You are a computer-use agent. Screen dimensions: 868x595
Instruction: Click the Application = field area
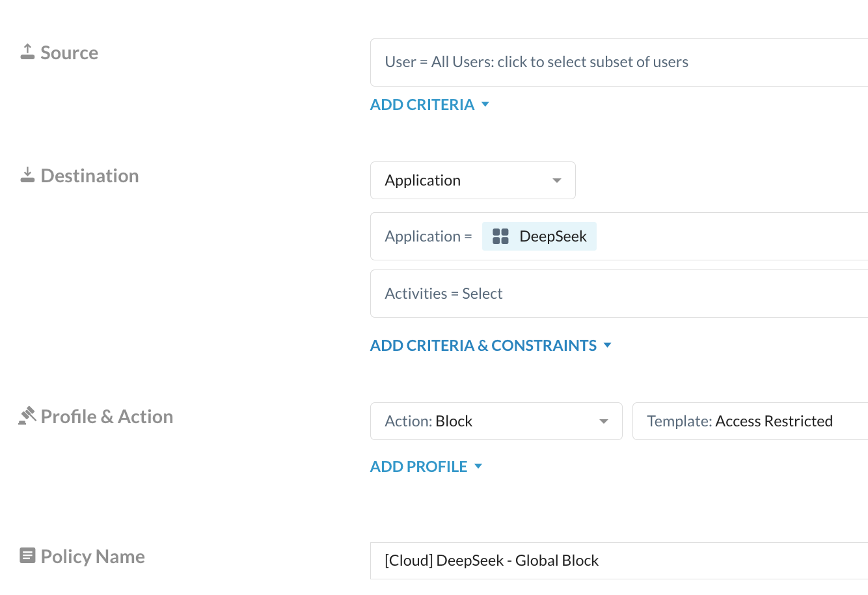pyautogui.click(x=619, y=236)
